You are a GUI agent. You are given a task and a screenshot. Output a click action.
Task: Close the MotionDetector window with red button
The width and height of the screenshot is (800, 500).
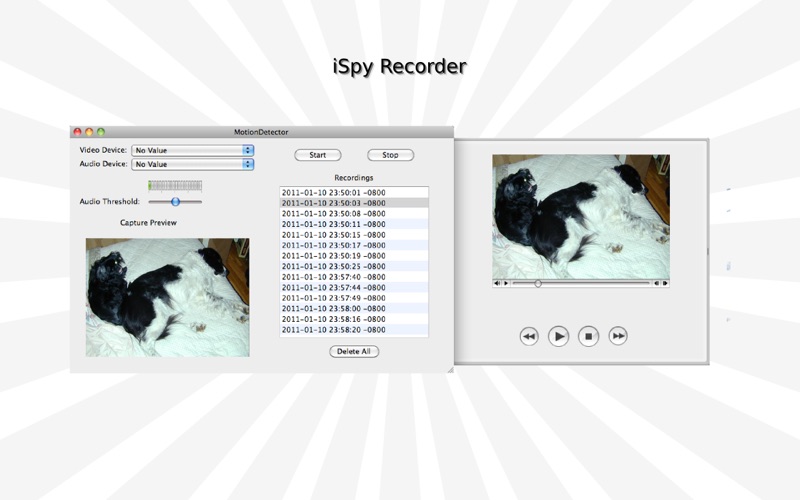pyautogui.click(x=78, y=132)
